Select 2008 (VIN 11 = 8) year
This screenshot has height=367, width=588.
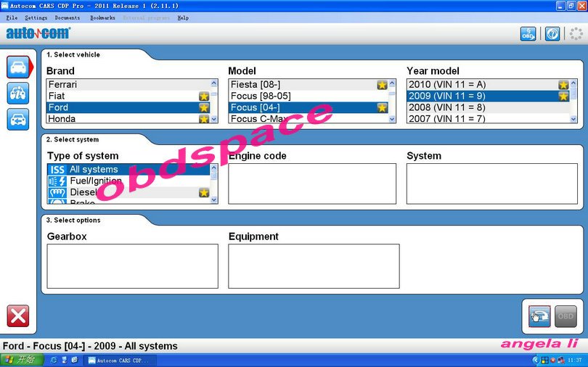[488, 107]
